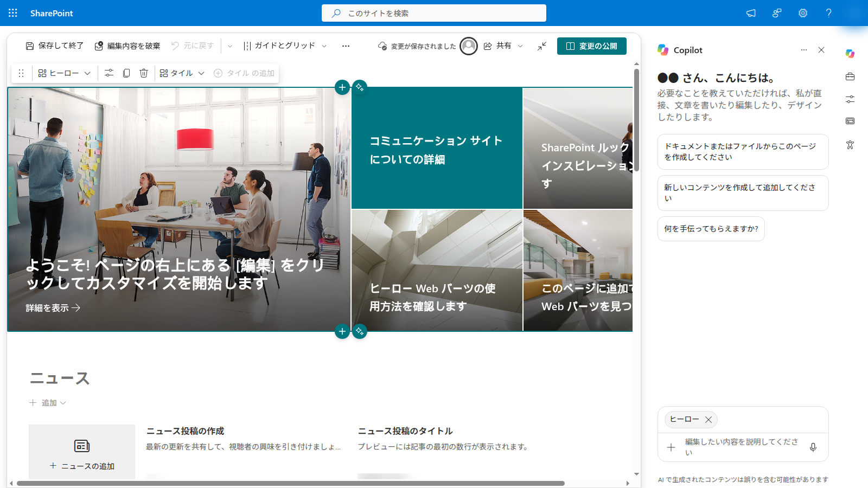Expand the タイル layout dropdown
This screenshot has height=488, width=868.
pos(182,73)
